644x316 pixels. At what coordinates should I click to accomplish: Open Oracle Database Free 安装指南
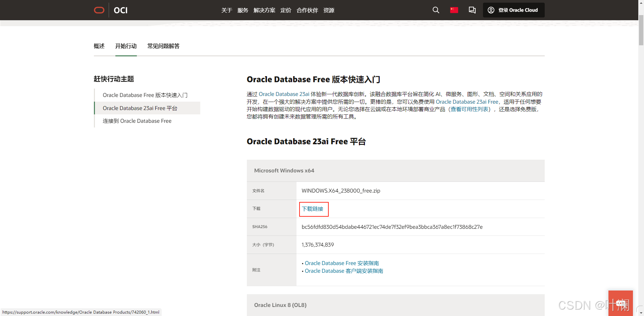tap(341, 263)
